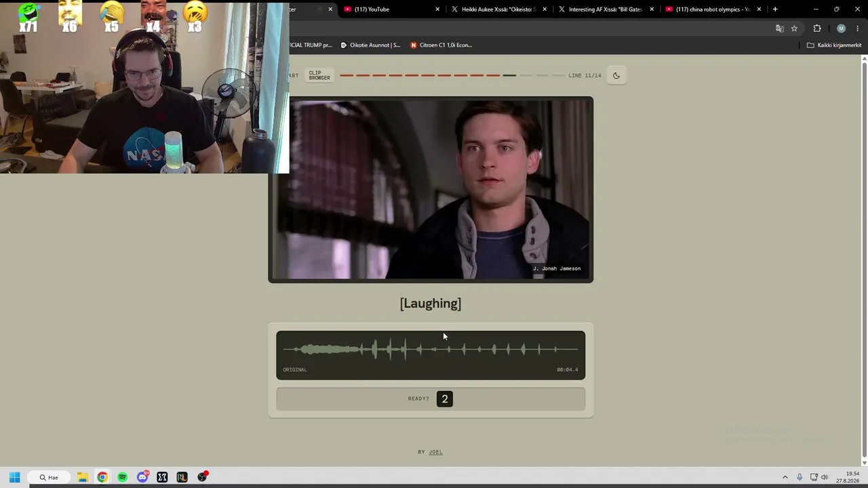Close the Heikki Aukee X tab

pyautogui.click(x=545, y=9)
